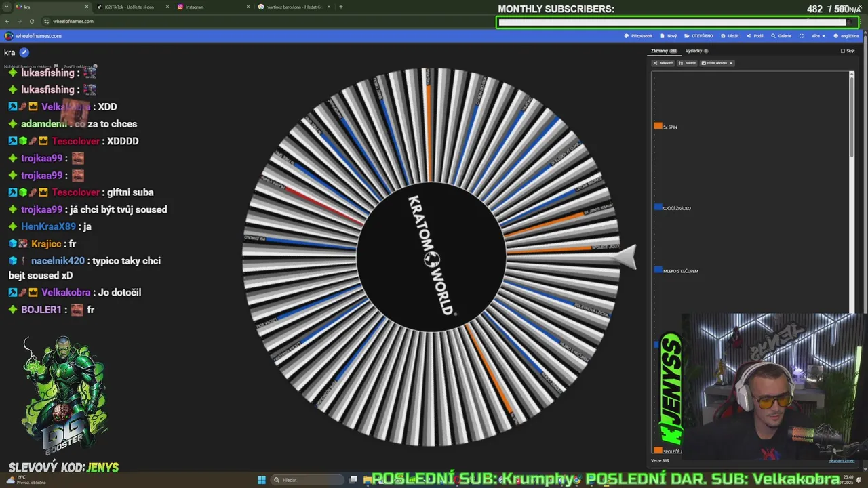The height and width of the screenshot is (488, 868).
Task: Open the Seznam změn link
Action: [x=842, y=461]
